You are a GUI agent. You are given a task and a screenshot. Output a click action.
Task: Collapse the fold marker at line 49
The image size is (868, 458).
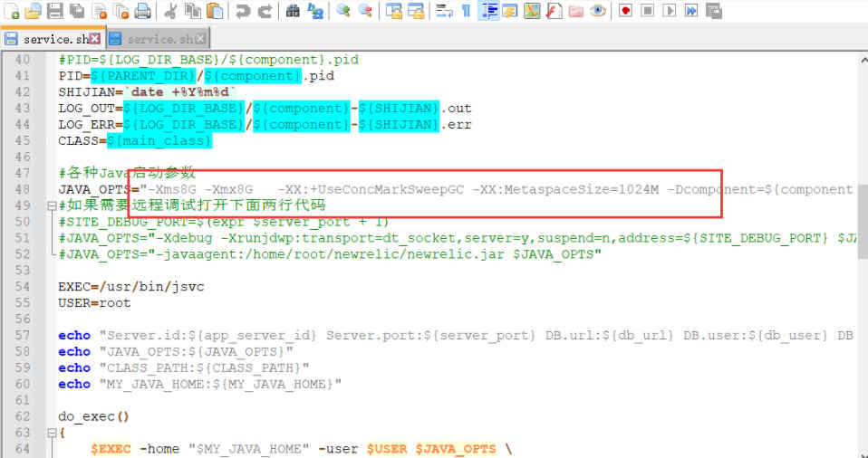click(51, 206)
